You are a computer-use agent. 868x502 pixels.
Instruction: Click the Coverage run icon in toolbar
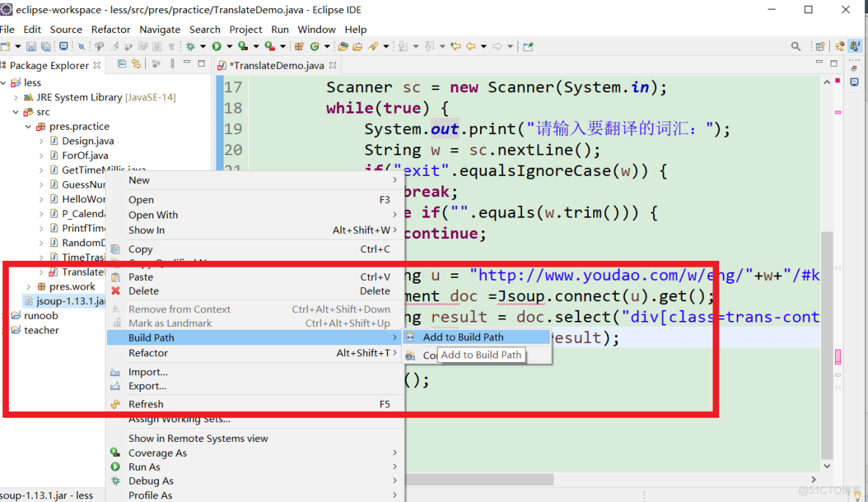point(243,46)
